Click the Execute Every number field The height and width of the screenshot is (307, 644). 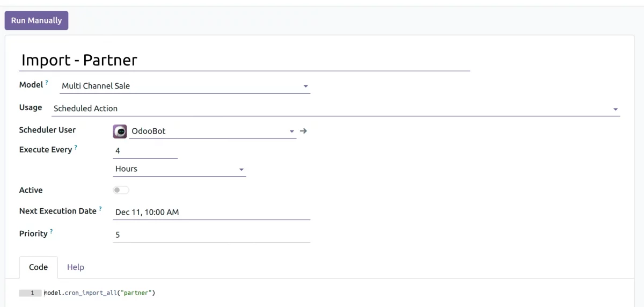145,151
